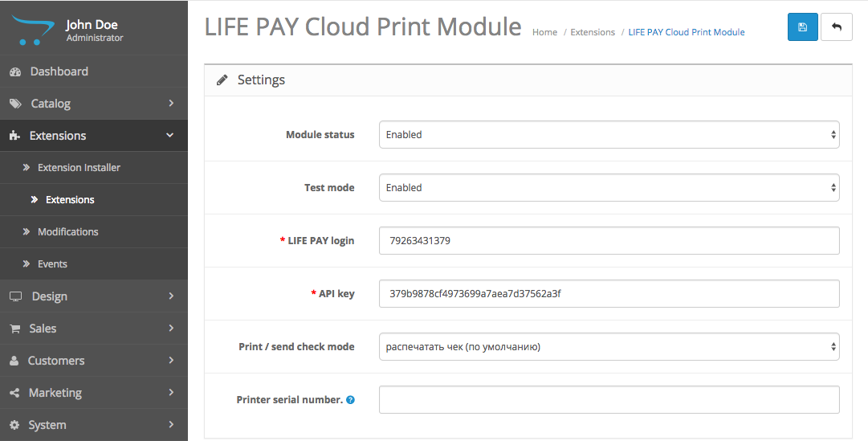
Task: Click the Settings panel heading
Action: (x=261, y=80)
